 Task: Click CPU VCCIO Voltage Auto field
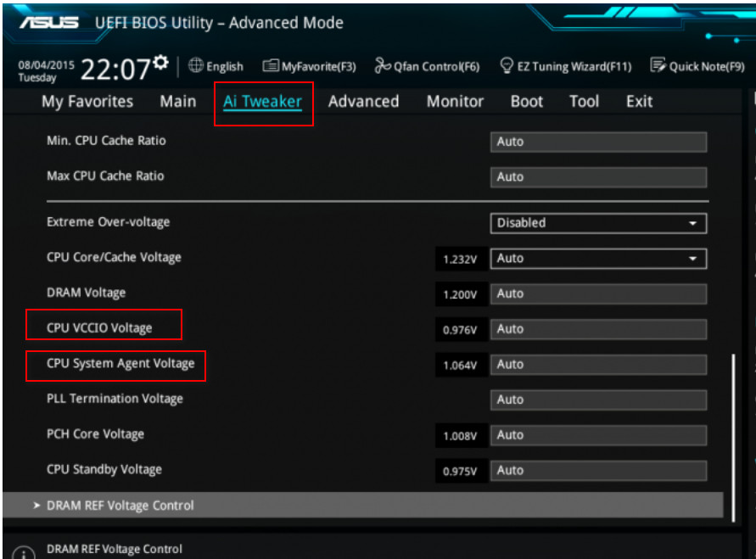[x=598, y=329]
